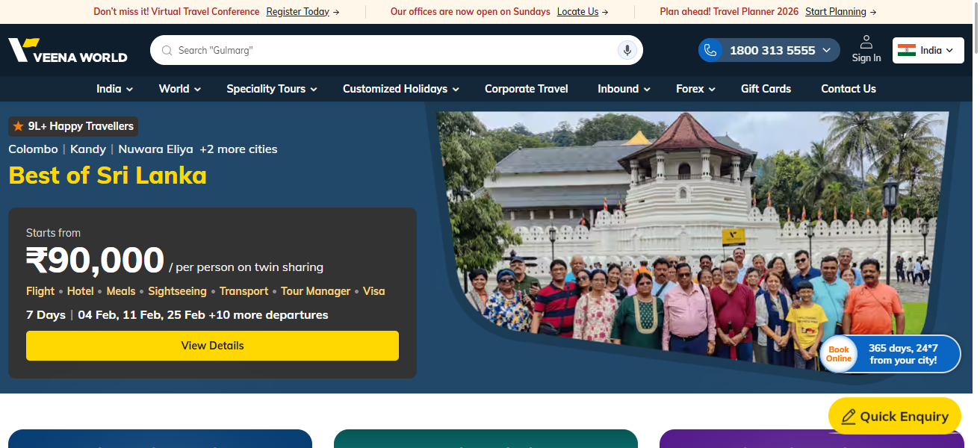Open the India country selector dropdown

pos(928,50)
